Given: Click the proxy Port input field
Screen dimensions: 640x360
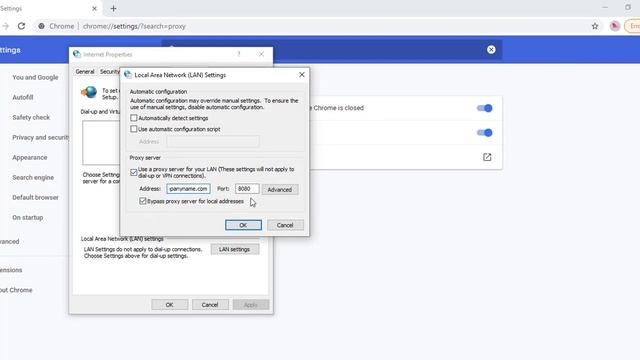Looking at the screenshot, I should 247,189.
